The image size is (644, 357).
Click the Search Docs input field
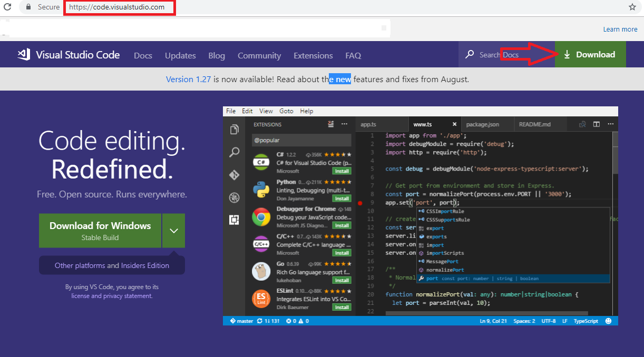pyautogui.click(x=506, y=55)
